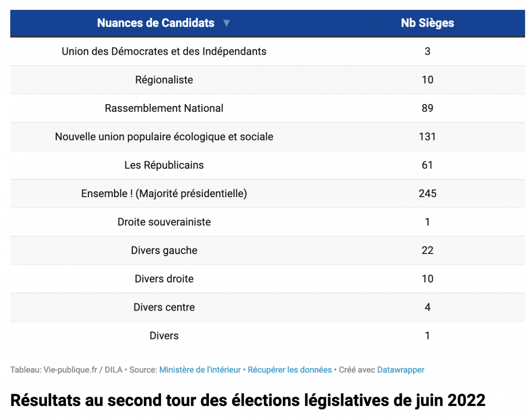527x420 pixels.
Task: Open the Ministère de l'intérieur source link
Action: pyautogui.click(x=200, y=370)
